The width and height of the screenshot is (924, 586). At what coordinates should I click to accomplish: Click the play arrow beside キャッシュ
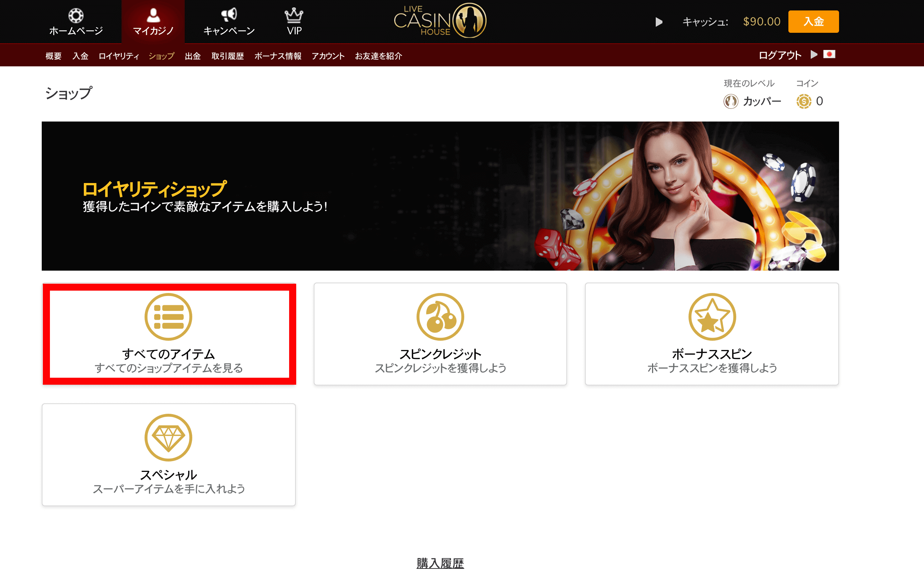click(659, 22)
